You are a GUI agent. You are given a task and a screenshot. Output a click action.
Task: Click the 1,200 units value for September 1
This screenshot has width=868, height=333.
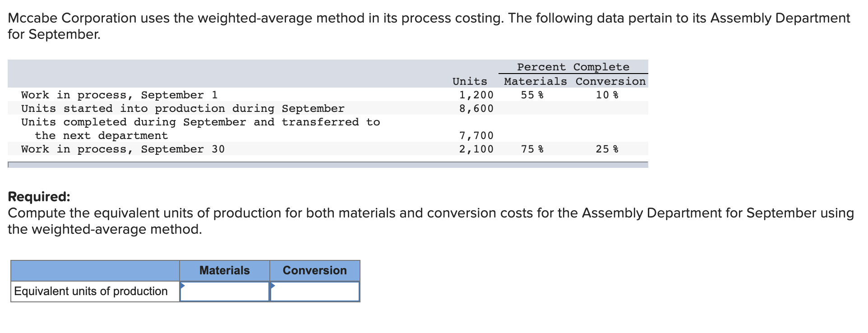coord(476,95)
